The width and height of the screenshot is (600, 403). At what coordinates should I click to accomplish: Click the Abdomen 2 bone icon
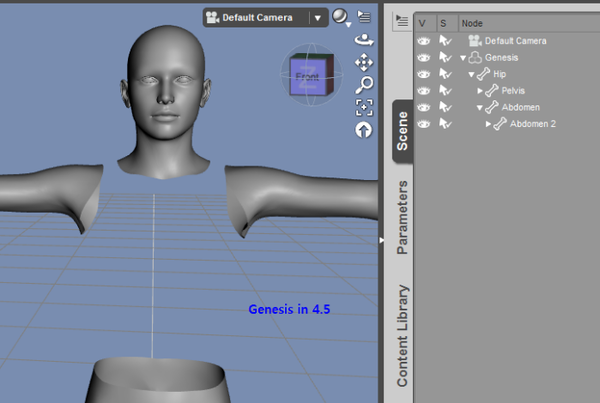click(500, 124)
